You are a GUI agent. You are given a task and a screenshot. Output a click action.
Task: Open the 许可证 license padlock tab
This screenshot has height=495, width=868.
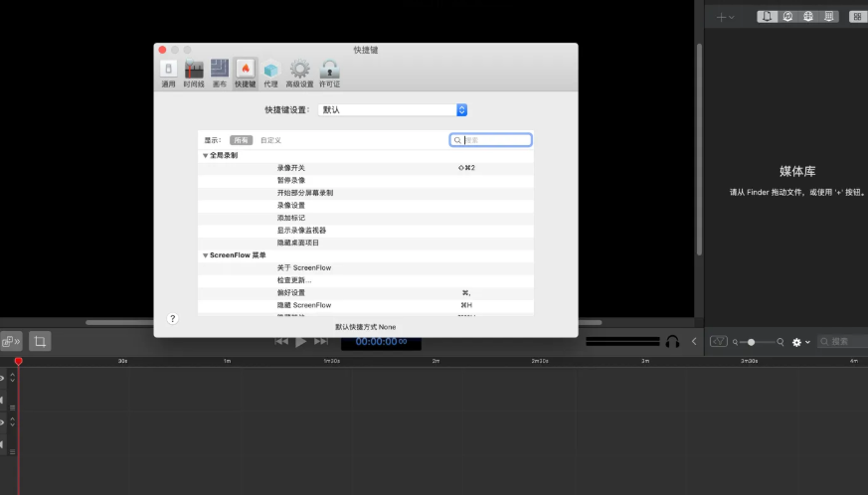point(330,73)
